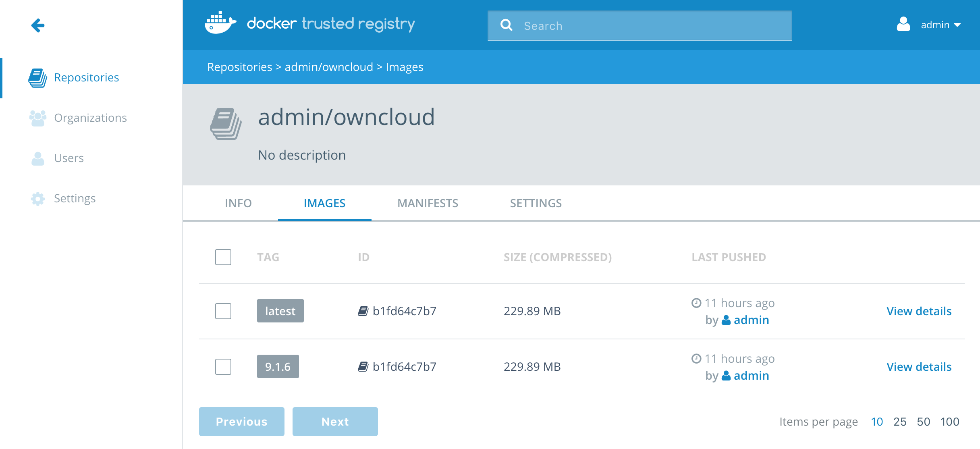Open the INFO tab
This screenshot has width=980, height=449.
click(238, 203)
